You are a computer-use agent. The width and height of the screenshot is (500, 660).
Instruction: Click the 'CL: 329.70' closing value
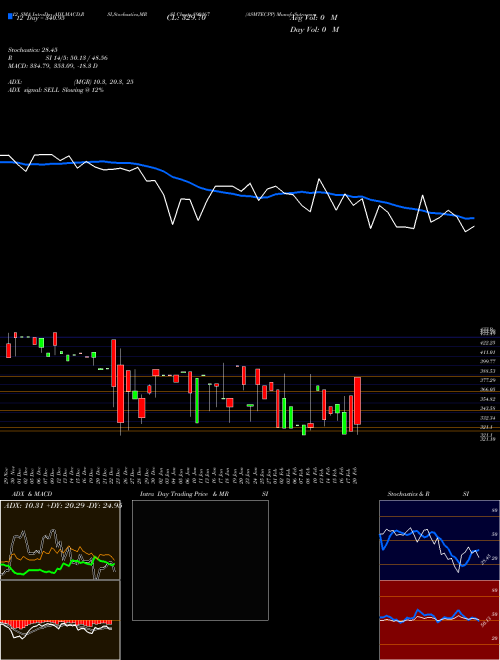point(186,18)
